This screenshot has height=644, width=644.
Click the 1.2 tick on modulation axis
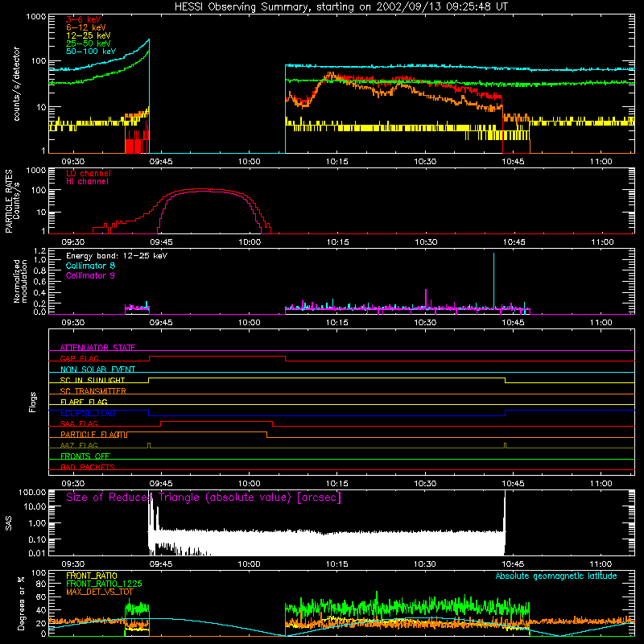click(x=39, y=250)
